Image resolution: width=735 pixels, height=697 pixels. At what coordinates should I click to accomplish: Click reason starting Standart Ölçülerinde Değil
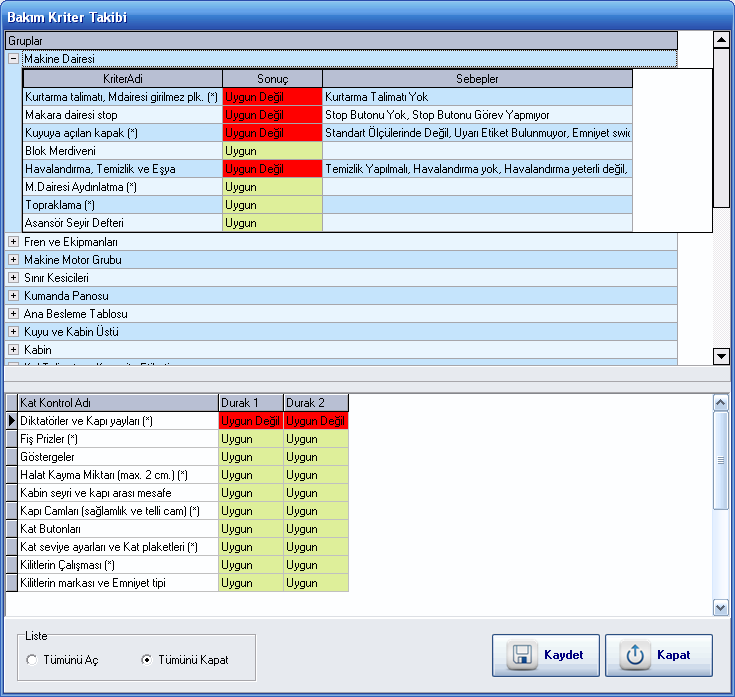coord(477,133)
